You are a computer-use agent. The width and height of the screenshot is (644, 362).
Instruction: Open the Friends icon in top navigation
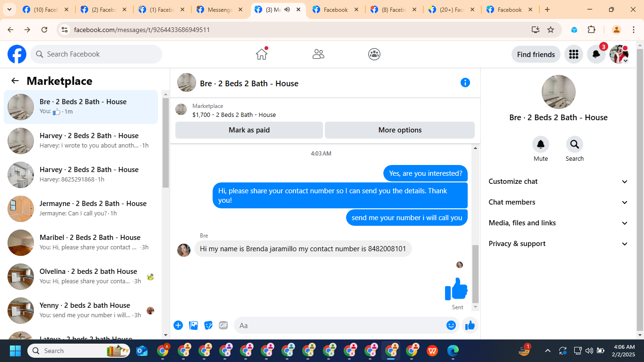coord(318,54)
